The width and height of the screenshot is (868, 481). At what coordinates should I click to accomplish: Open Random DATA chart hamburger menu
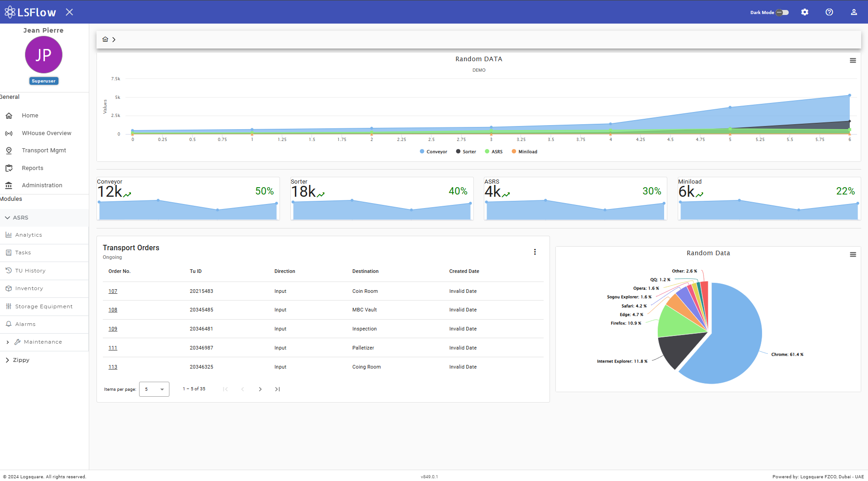(853, 61)
